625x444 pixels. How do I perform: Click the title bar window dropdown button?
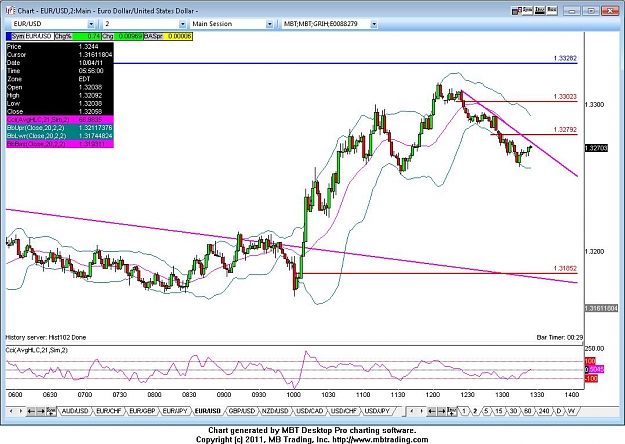(x=591, y=11)
